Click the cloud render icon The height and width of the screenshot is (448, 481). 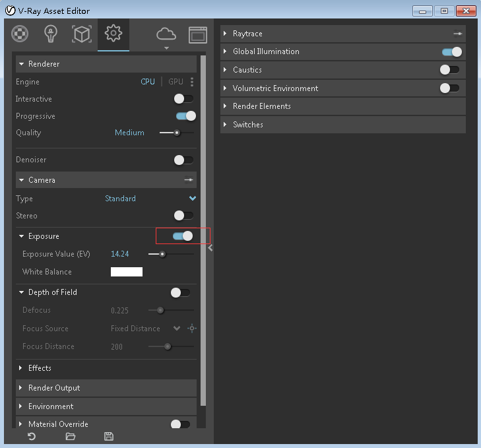[x=166, y=34]
